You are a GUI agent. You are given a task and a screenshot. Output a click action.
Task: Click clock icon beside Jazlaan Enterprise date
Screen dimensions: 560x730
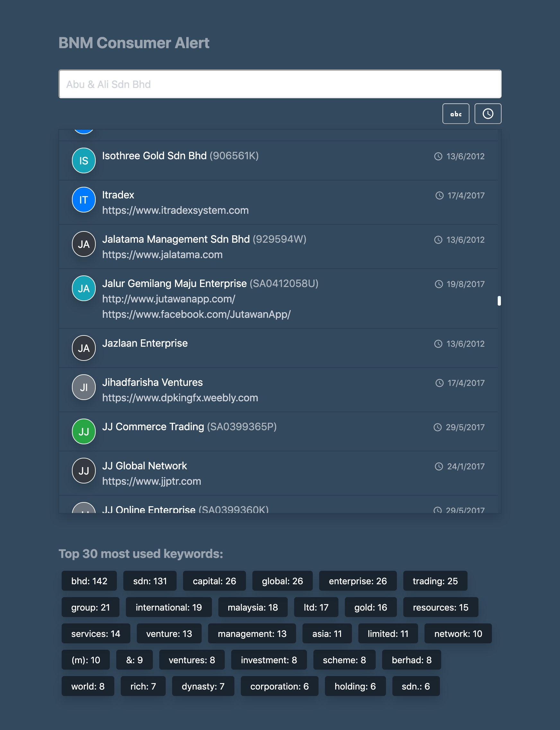pos(438,344)
